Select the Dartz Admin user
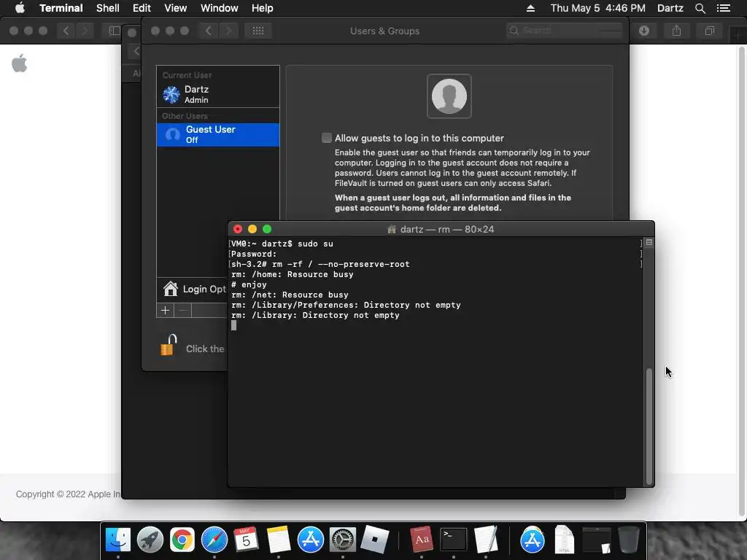This screenshot has width=747, height=560. pyautogui.click(x=217, y=94)
